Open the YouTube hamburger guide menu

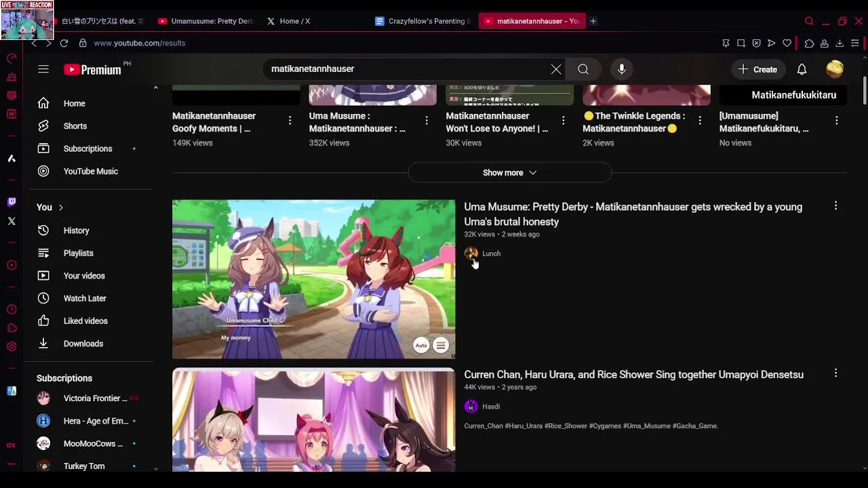(x=43, y=69)
